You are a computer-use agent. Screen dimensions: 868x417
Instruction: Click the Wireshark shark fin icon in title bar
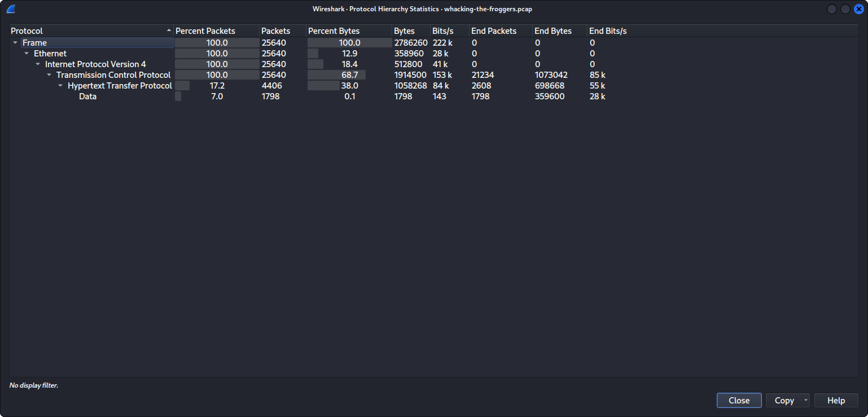11,9
